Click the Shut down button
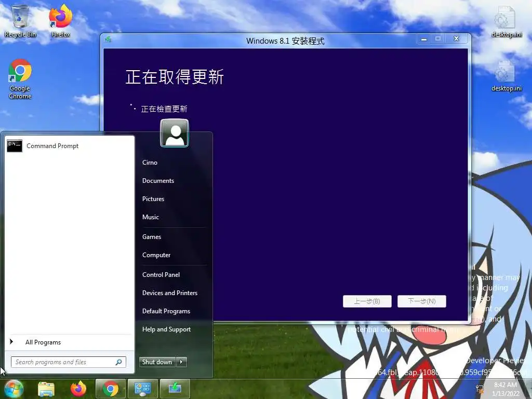 157,362
